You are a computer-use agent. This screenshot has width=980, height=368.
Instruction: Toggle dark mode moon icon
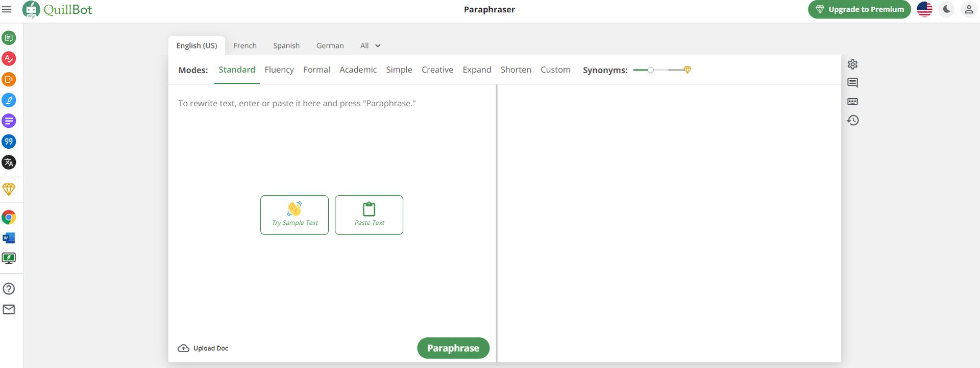[946, 9]
